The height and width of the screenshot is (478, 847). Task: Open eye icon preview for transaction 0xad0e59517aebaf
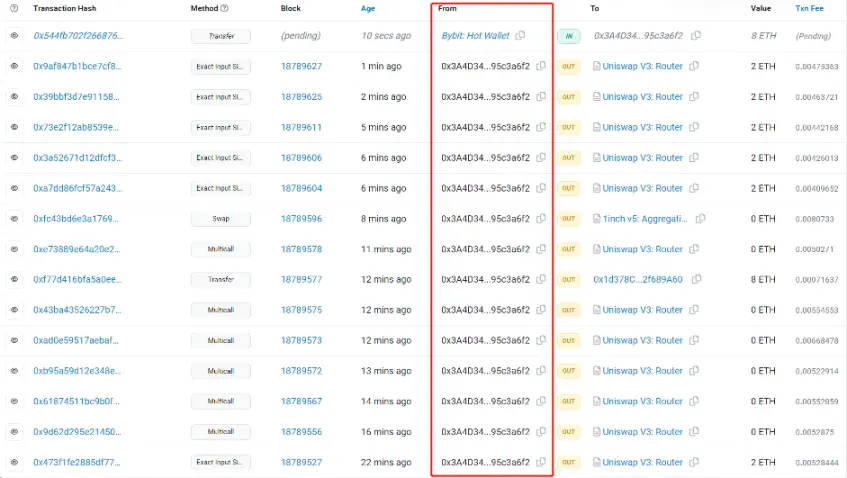tap(14, 340)
